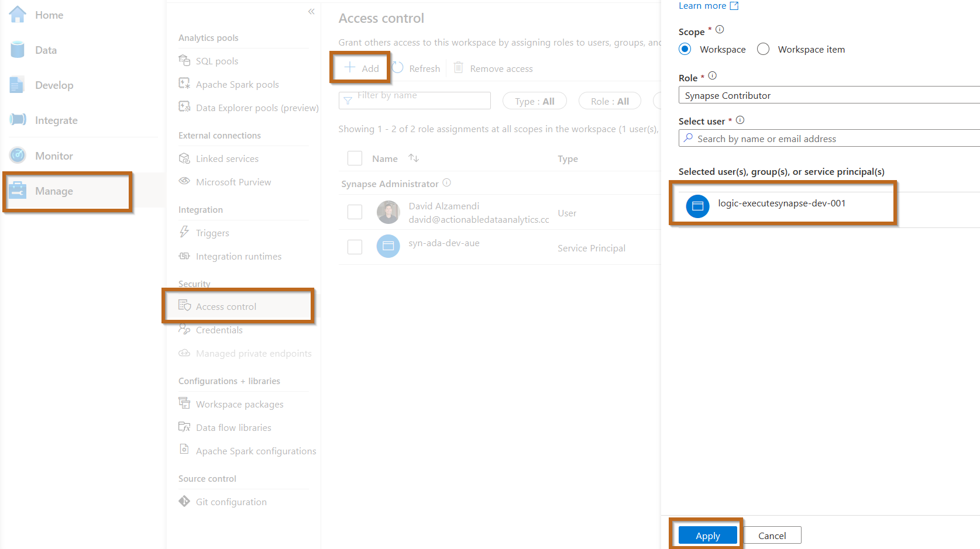Open the Role dropdown showing Synapse Contributor
This screenshot has width=980, height=549.
pos(829,95)
